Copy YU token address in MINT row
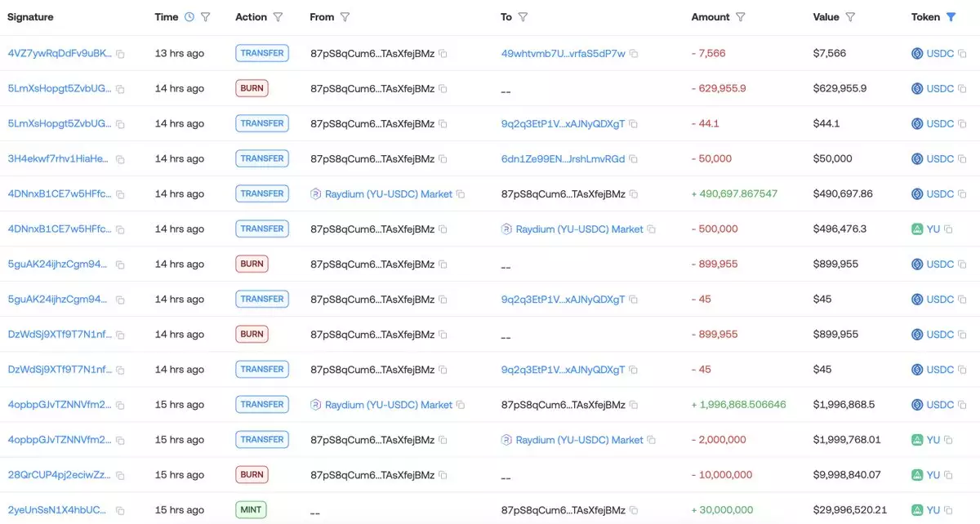This screenshot has height=524, width=980. (948, 510)
